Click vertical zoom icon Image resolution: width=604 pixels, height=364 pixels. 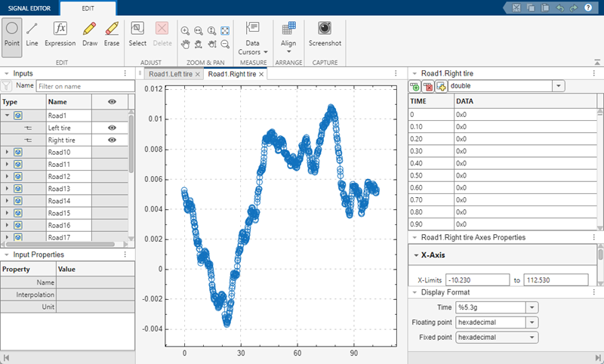coord(212,31)
